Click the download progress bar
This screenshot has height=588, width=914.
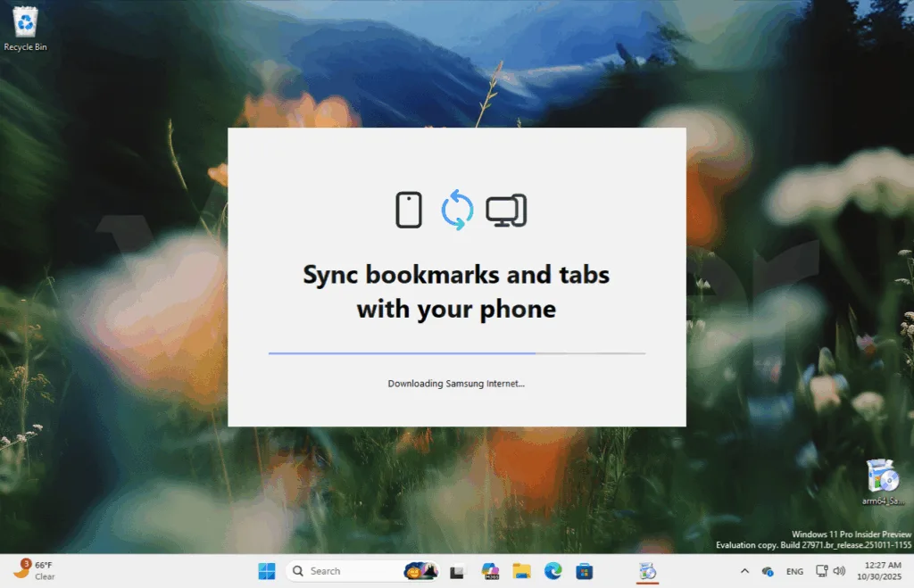tap(456, 353)
